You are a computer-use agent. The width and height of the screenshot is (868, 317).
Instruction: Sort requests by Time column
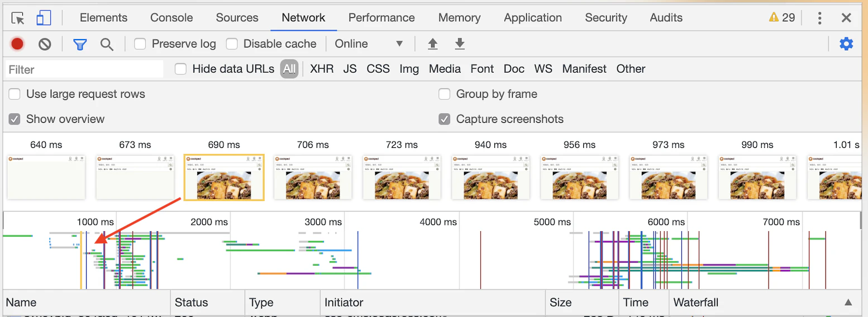click(x=643, y=302)
